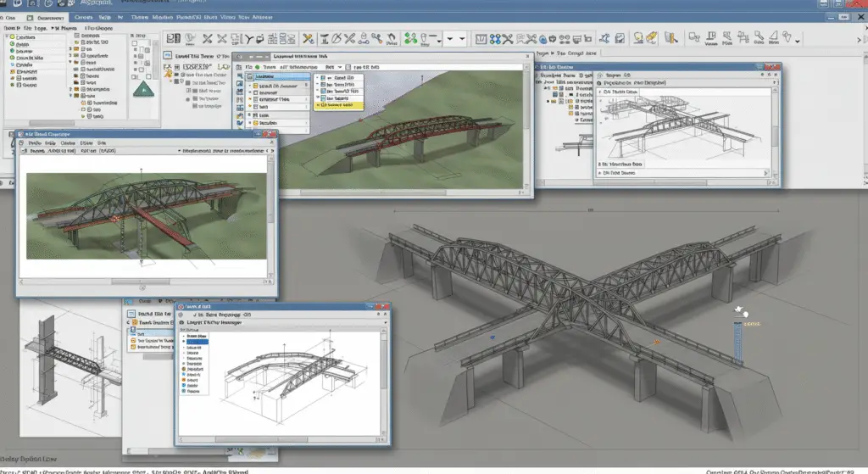Open the dropdown arrow after the pin icon
The height and width of the screenshot is (474, 868).
tap(797, 41)
